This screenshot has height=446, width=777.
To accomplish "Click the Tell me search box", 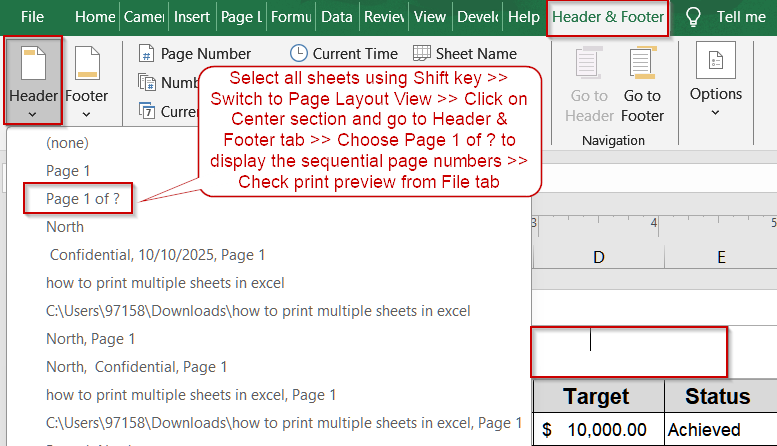I will pos(741,17).
